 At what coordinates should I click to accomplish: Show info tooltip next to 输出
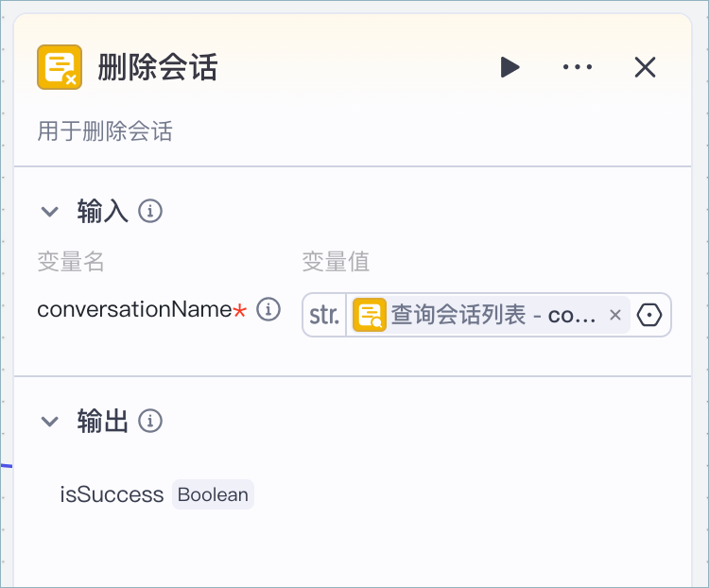[150, 421]
